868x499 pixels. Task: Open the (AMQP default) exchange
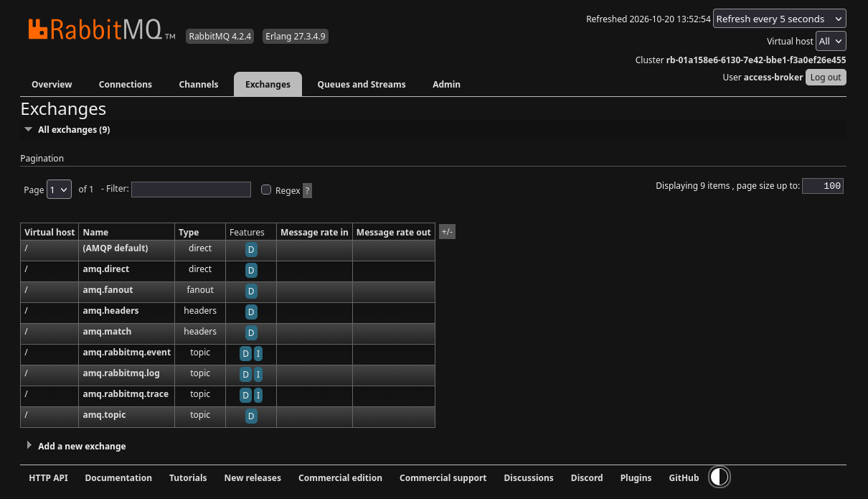(x=115, y=248)
